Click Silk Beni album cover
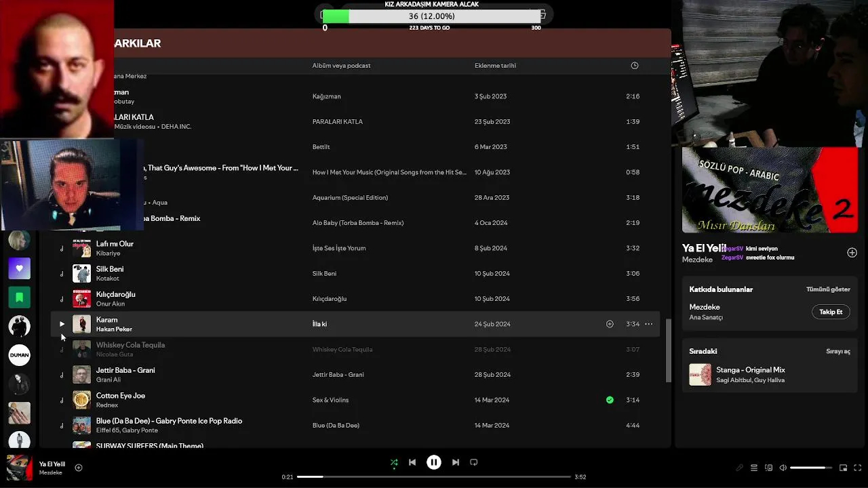 [81, 274]
